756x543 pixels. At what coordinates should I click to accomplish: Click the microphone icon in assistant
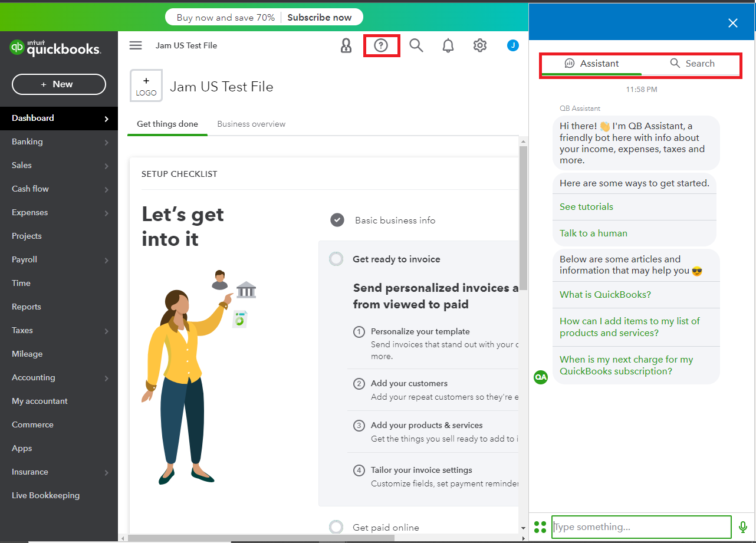pyautogui.click(x=743, y=526)
